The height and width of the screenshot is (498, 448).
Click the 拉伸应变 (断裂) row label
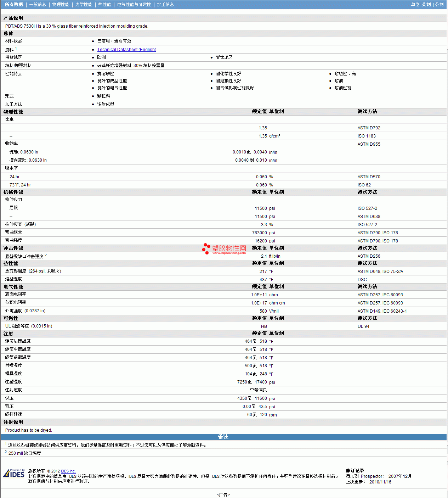click(21, 224)
